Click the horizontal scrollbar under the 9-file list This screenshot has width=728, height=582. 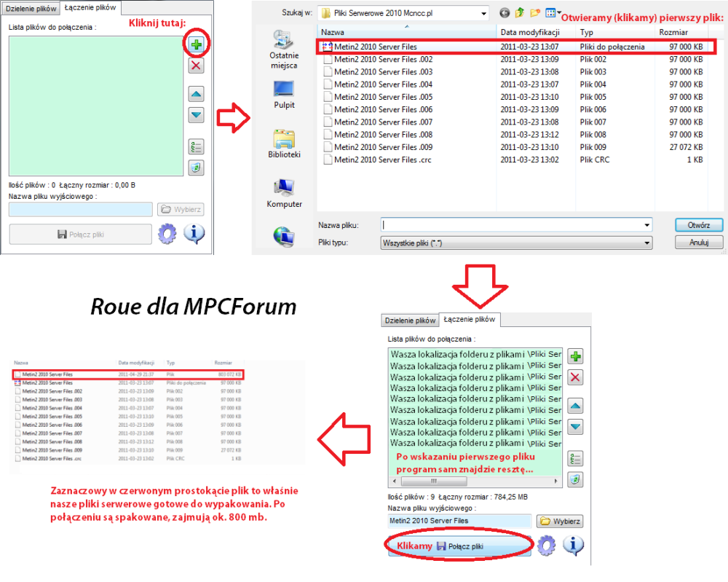pos(475,481)
